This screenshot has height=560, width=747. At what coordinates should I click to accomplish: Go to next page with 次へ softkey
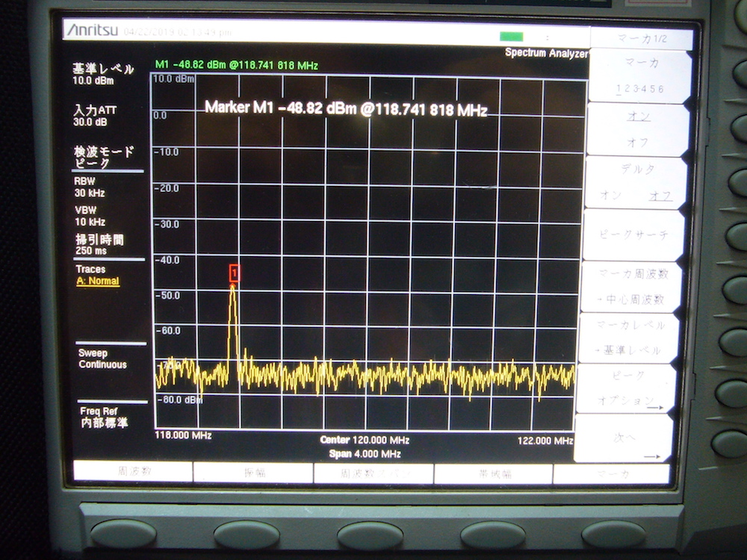[626, 438]
